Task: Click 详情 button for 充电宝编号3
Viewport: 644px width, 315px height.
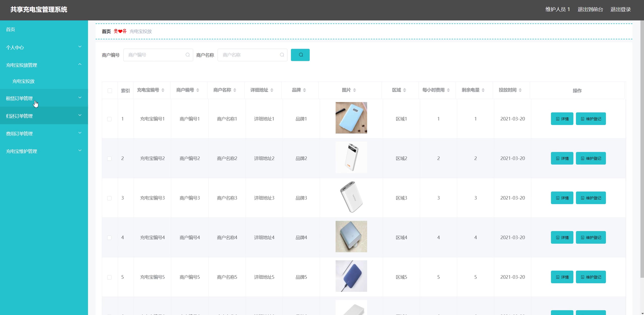Action: (562, 198)
